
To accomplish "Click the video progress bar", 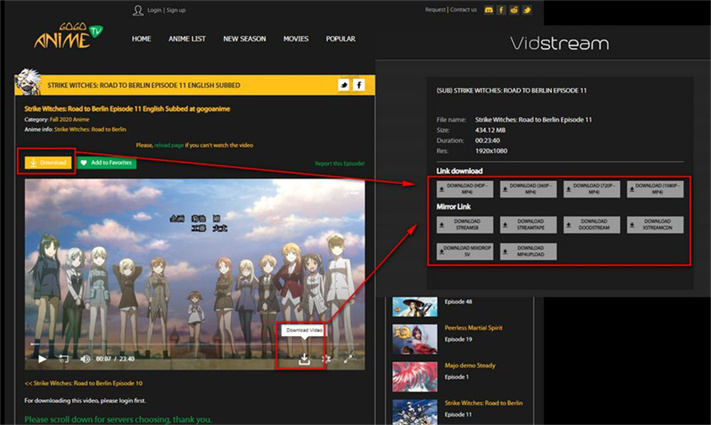I will (x=195, y=344).
